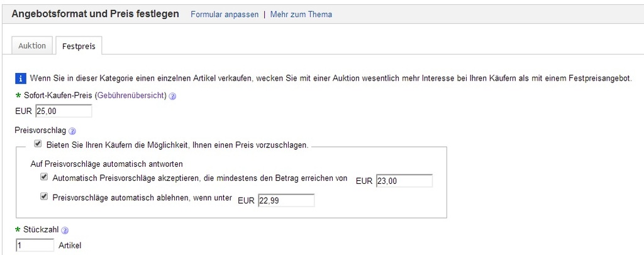Open help icon beside Preisvorschlag label
Screen dimensions: 644x255
tap(72, 132)
